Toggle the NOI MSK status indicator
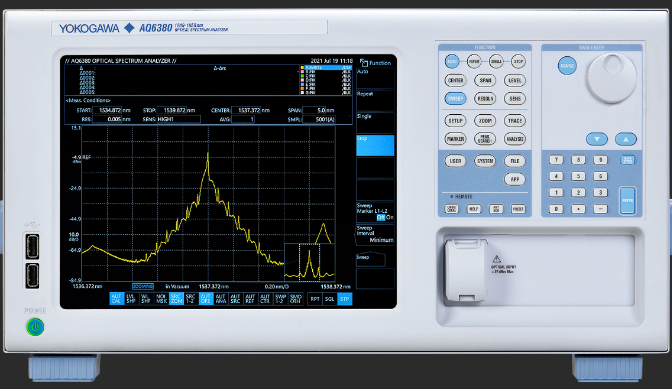 [161, 299]
